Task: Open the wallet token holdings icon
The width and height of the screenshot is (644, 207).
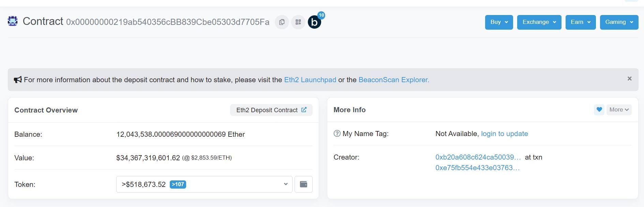Action: coord(303,184)
